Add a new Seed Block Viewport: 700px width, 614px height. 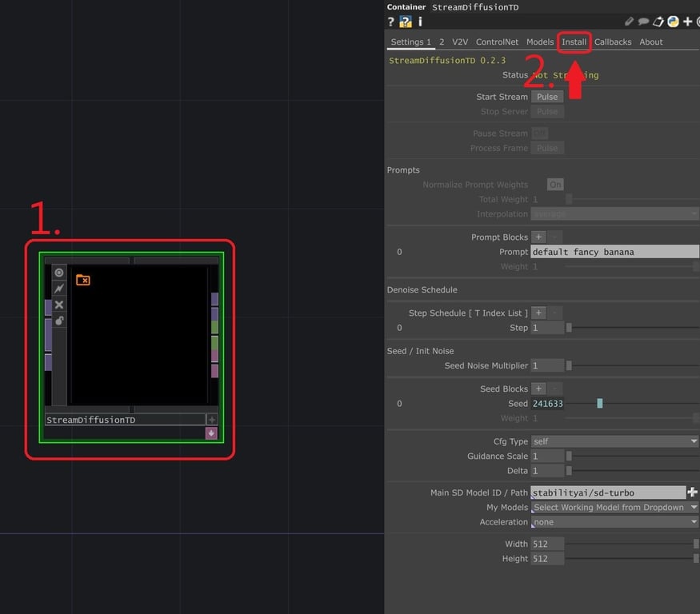[x=538, y=389]
